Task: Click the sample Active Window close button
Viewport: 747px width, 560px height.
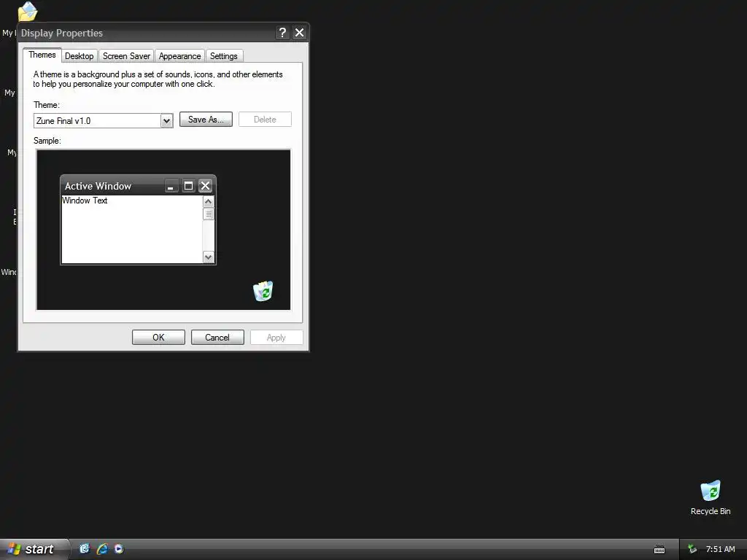Action: click(x=205, y=186)
